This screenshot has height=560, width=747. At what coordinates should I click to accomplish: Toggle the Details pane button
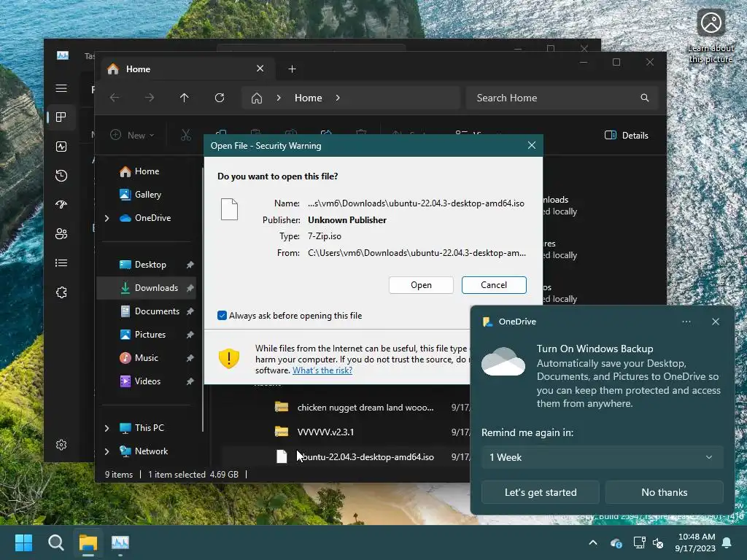point(627,135)
